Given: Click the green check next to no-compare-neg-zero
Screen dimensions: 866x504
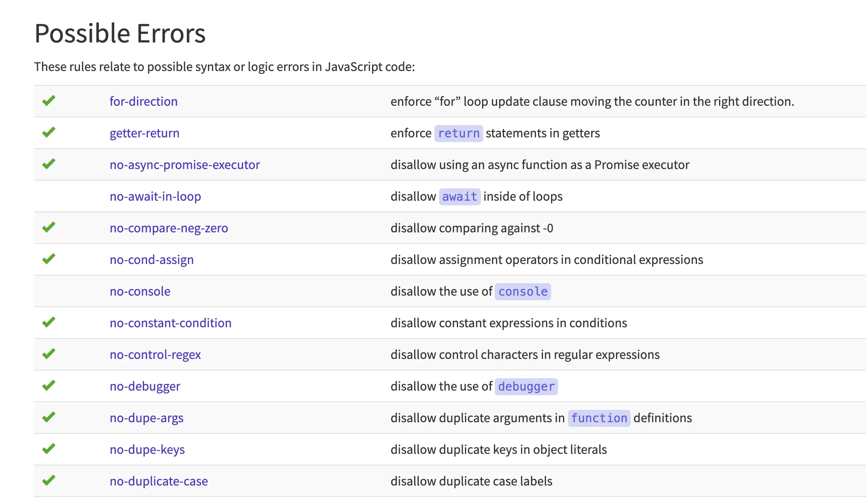Looking at the screenshot, I should [49, 227].
